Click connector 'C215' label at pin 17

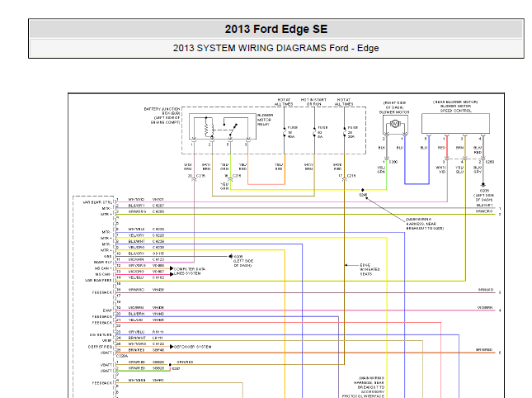(351, 176)
